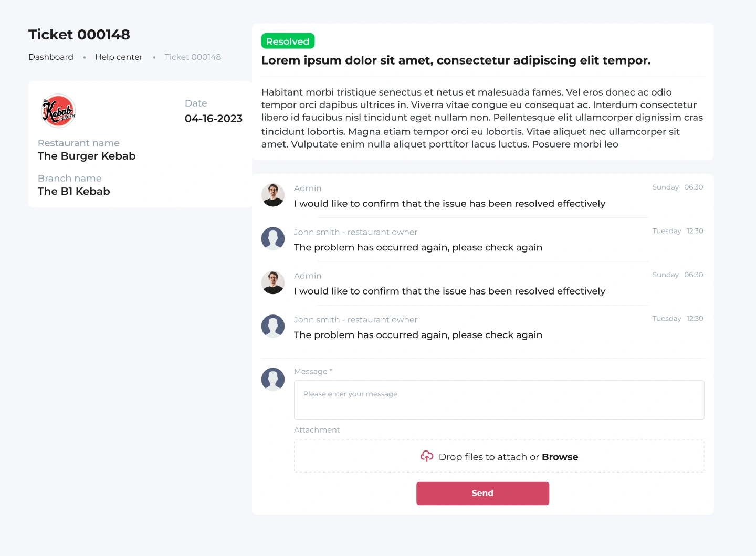The width and height of the screenshot is (756, 556).
Task: Click the avatar beside the Message field
Action: (273, 379)
